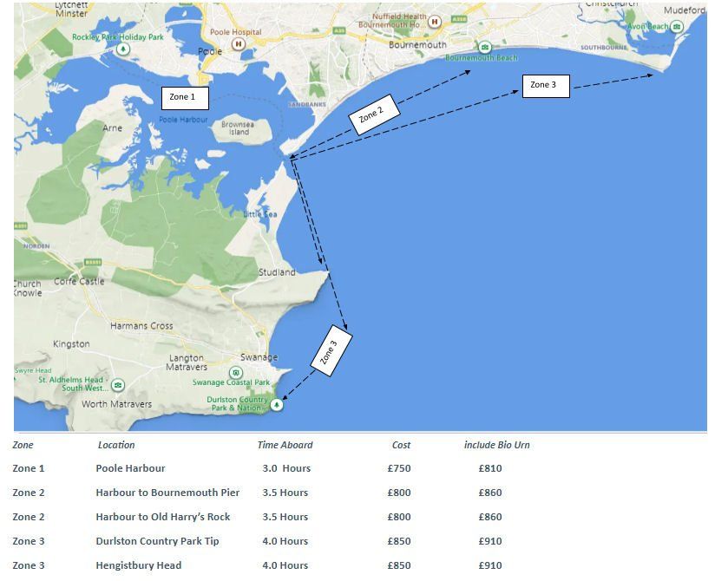Click the Arne map label

112,128
